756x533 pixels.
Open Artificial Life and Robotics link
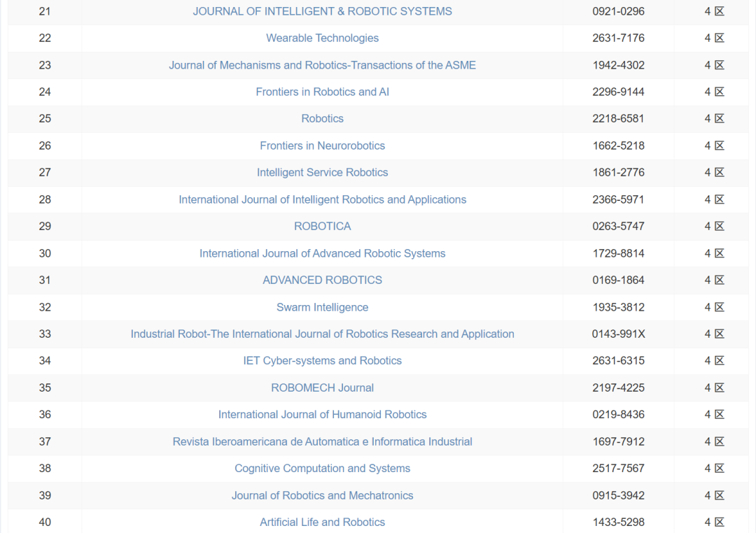322,522
